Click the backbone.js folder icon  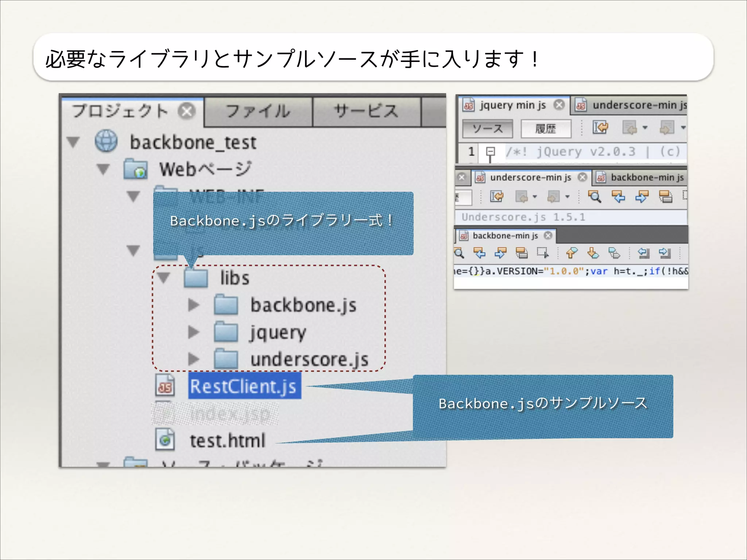tap(226, 305)
